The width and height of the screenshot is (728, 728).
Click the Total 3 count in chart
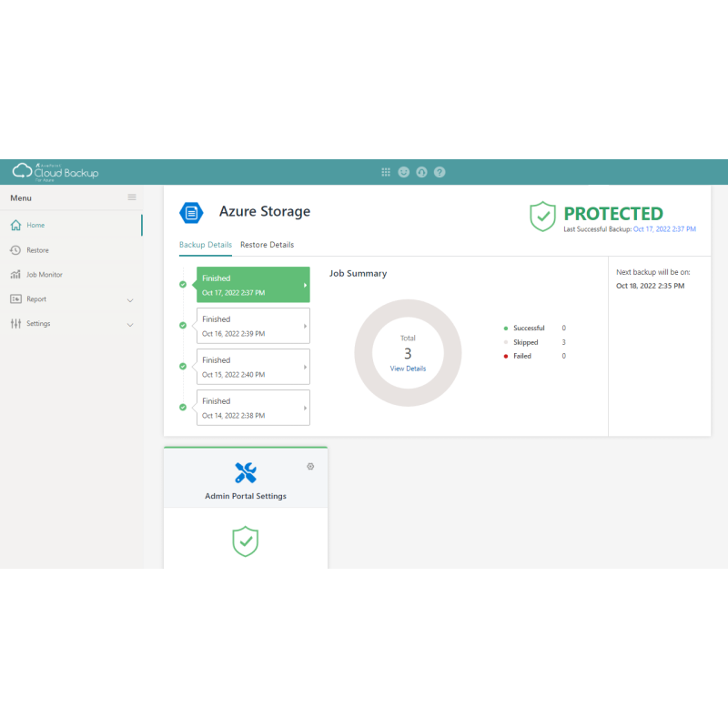[x=408, y=353]
